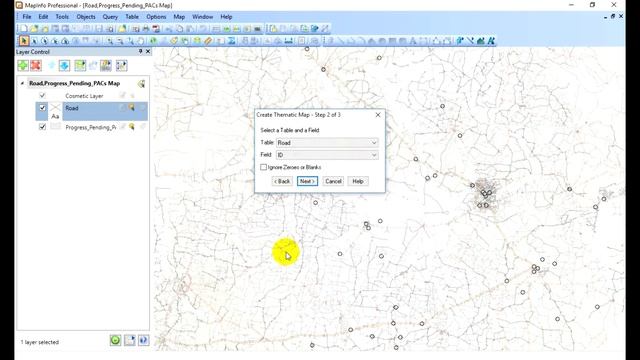Open the Window menu
This screenshot has height=360, width=640.
click(202, 17)
